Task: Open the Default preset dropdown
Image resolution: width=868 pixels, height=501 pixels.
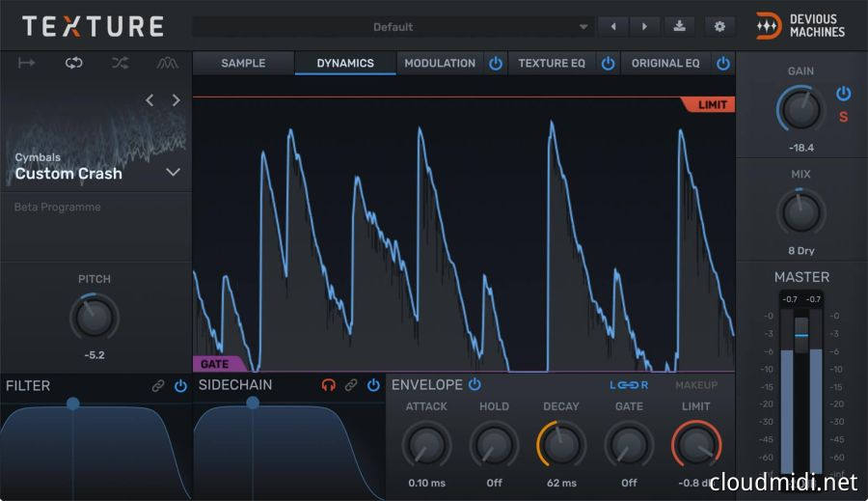Action: [393, 27]
